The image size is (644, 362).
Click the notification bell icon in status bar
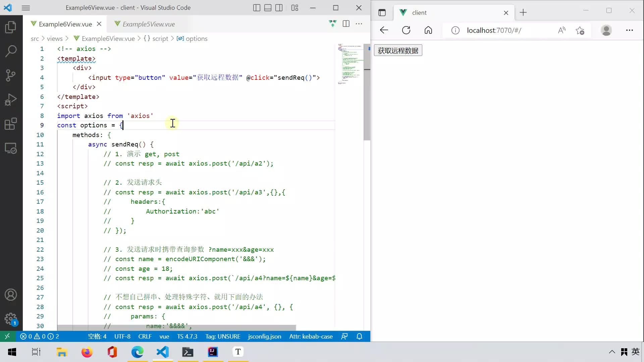point(359,337)
